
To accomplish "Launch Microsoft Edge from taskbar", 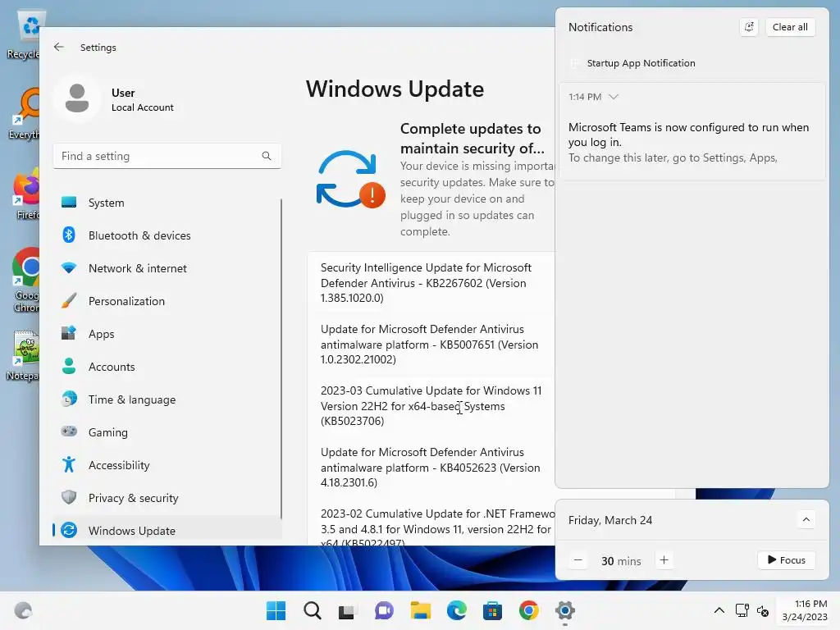I will [x=456, y=610].
